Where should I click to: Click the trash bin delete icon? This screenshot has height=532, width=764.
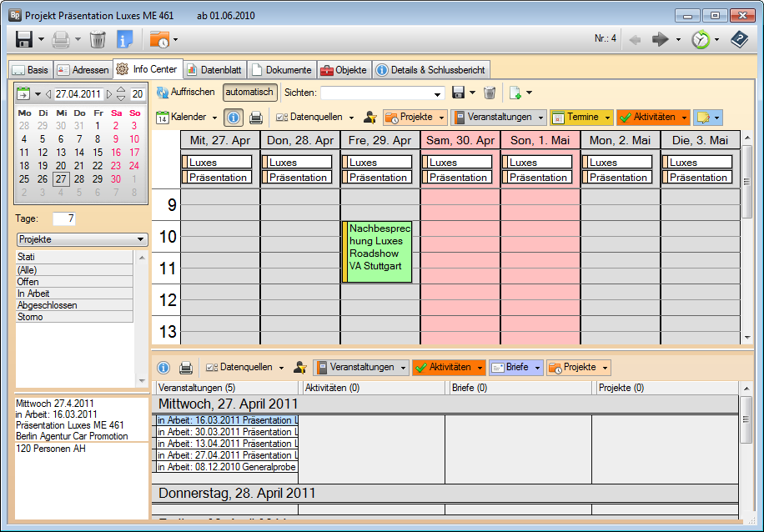[x=98, y=39]
